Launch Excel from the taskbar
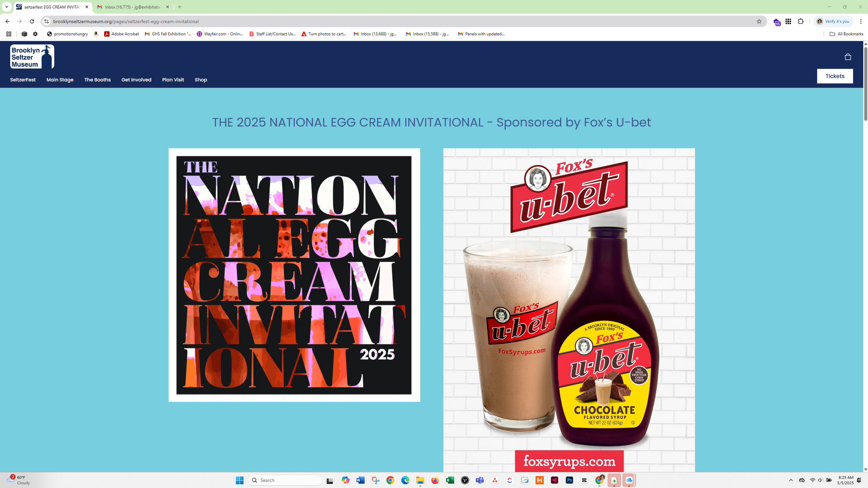Screen dimensions: 868x488 450,480
